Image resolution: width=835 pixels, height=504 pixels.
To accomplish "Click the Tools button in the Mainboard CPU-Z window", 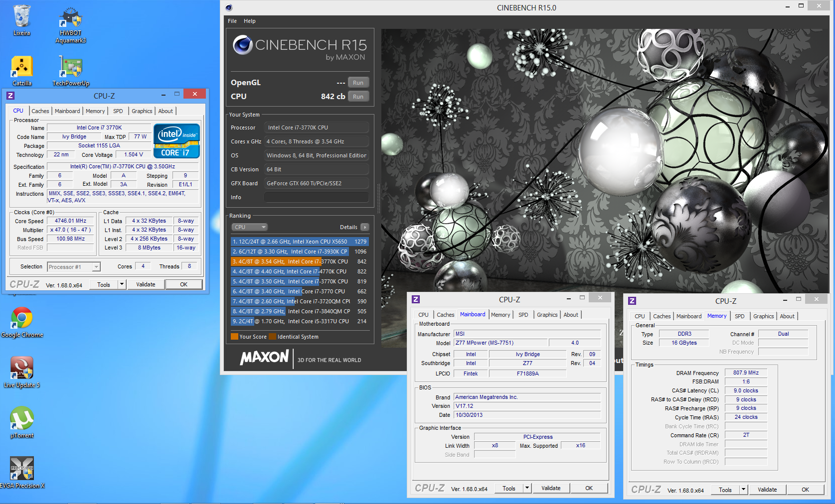I will click(x=509, y=488).
